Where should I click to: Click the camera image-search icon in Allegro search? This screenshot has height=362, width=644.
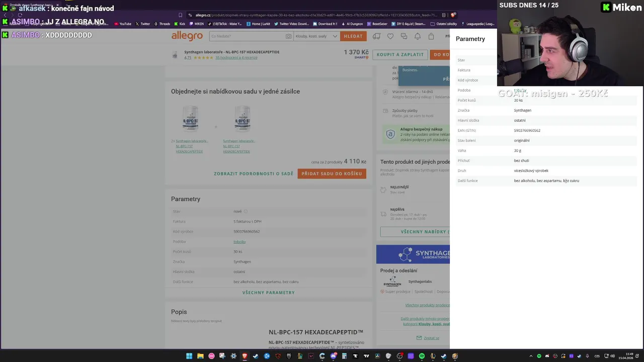click(x=288, y=36)
